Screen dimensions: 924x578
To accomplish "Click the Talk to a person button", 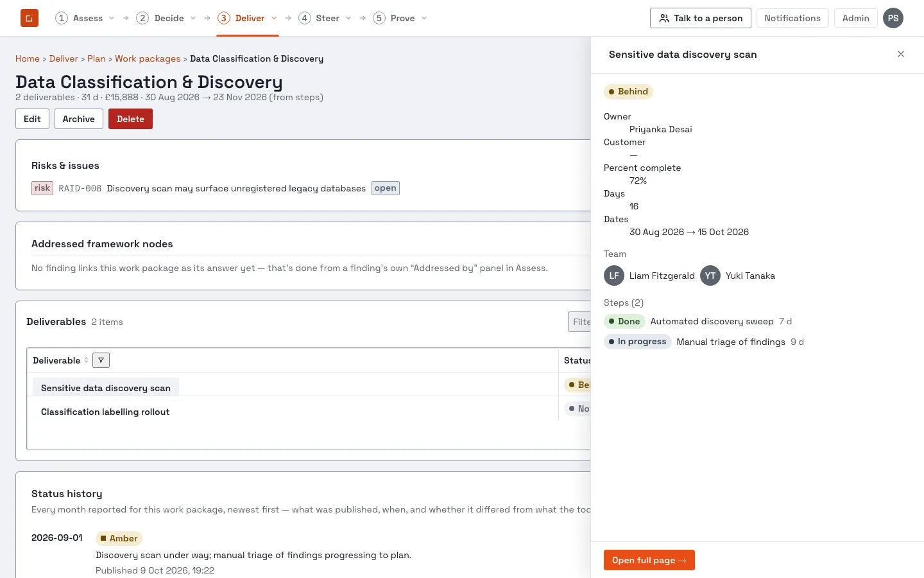I will [701, 18].
